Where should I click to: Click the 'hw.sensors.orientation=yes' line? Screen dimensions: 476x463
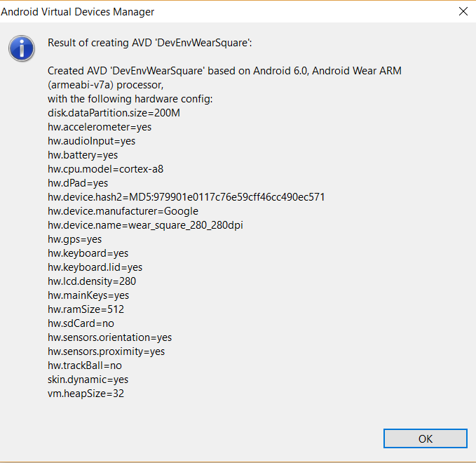point(109,337)
